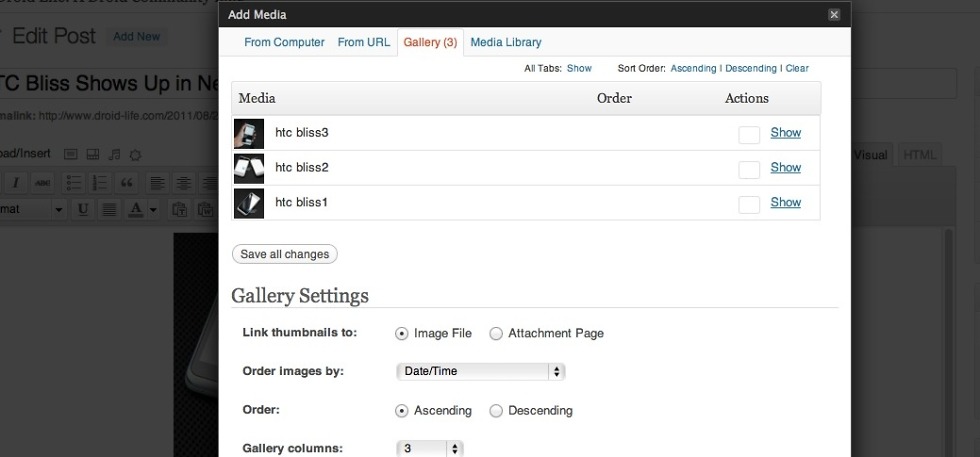The height and width of the screenshot is (457, 980).
Task: Switch to the Media Library tab
Action: tap(506, 42)
